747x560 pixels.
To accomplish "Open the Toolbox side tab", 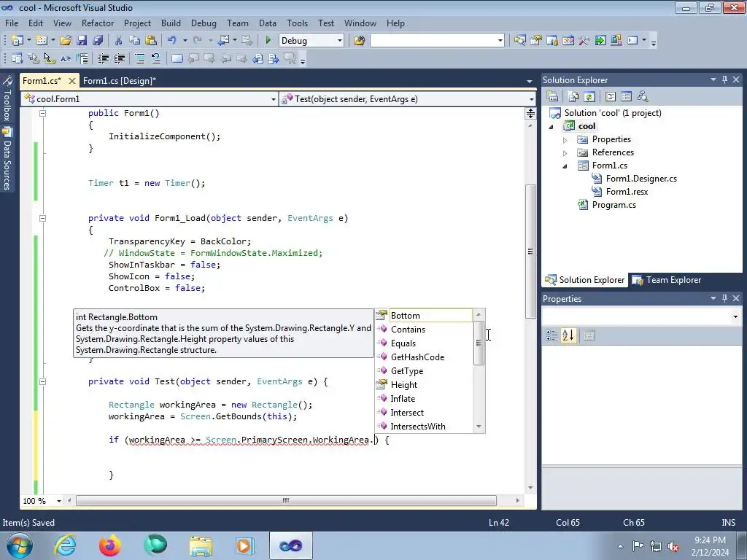I will 7,99.
